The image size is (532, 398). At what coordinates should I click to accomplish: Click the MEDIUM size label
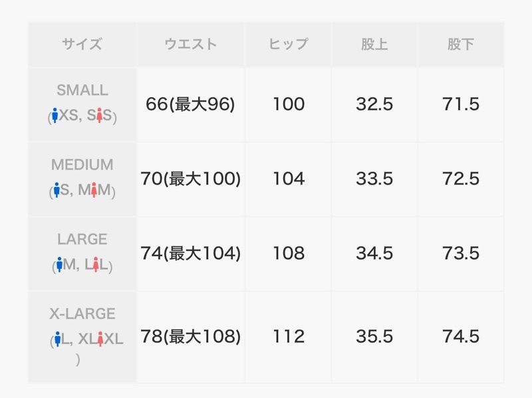82,164
